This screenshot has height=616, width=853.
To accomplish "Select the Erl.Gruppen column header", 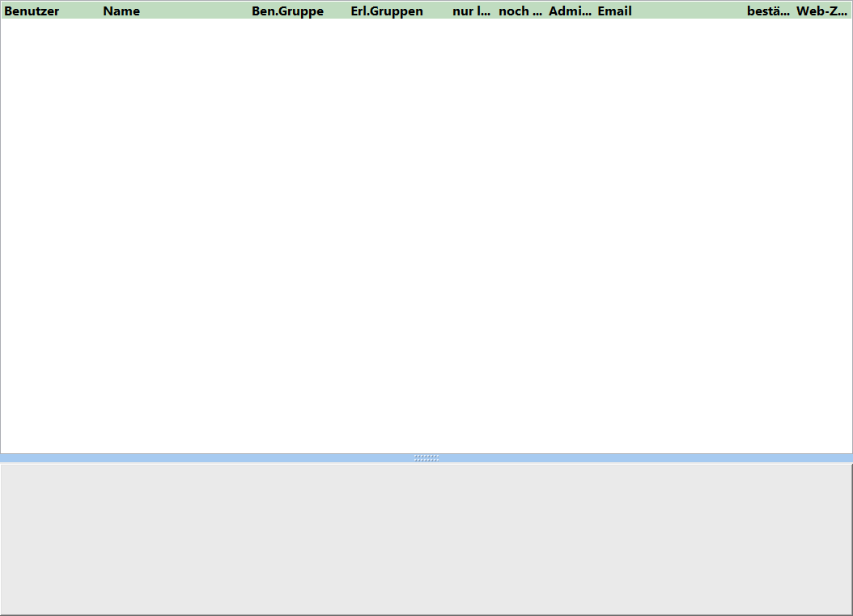I will click(387, 11).
